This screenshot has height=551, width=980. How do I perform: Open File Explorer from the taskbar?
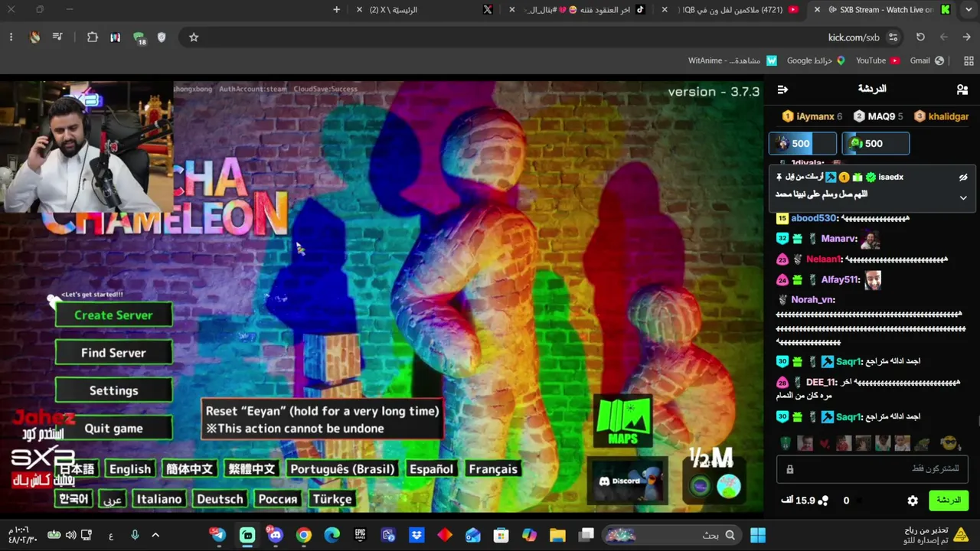click(557, 535)
